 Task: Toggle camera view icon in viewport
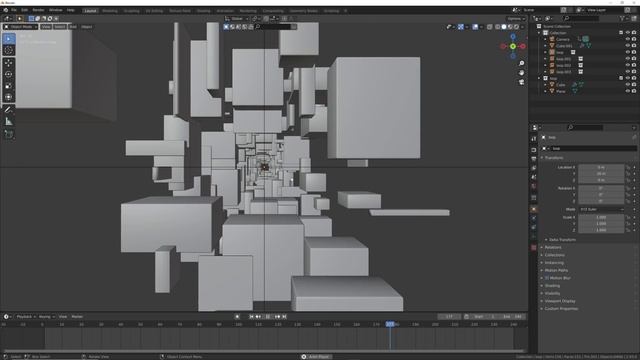522,82
